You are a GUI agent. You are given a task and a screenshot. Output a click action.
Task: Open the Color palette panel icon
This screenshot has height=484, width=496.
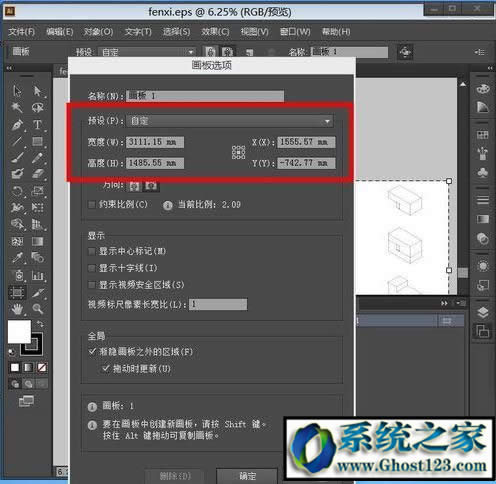483,89
